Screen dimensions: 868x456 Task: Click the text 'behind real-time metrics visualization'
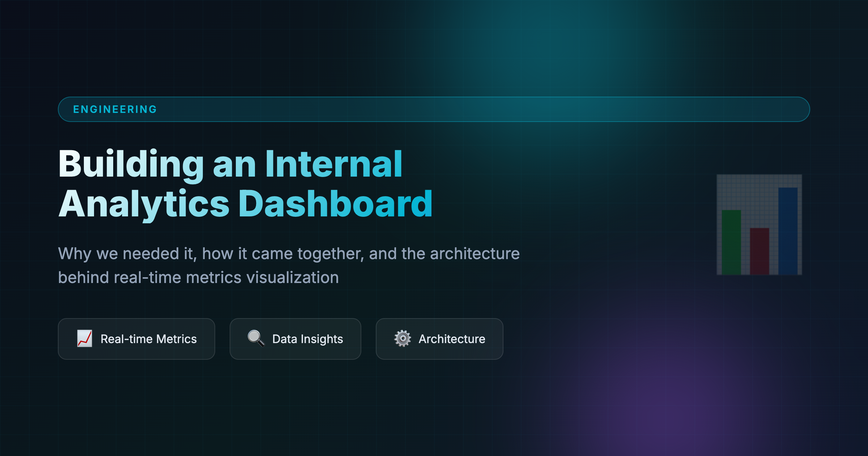click(199, 278)
